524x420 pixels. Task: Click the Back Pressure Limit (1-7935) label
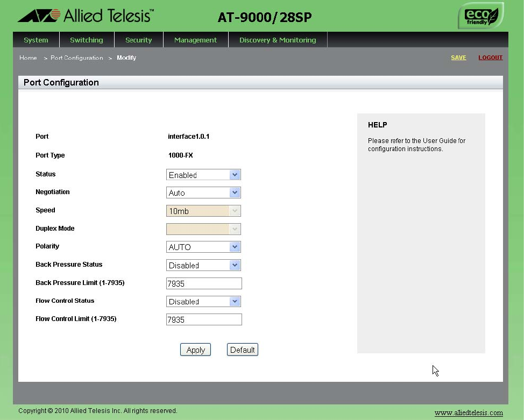80,283
